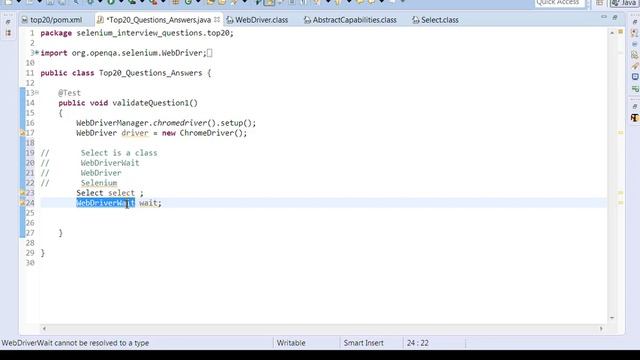
Task: Focus the Quick Access search field
Action: tap(560, 3)
